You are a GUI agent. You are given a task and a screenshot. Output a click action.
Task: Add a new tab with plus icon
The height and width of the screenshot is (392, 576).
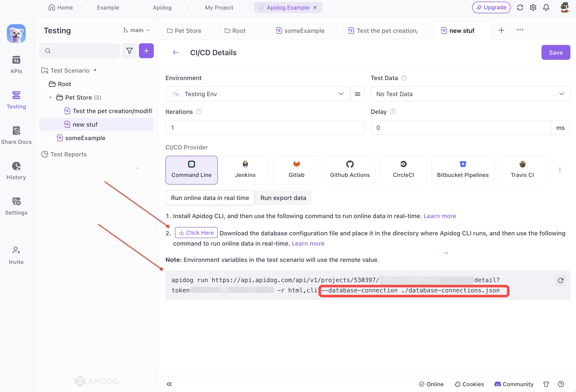[501, 30]
